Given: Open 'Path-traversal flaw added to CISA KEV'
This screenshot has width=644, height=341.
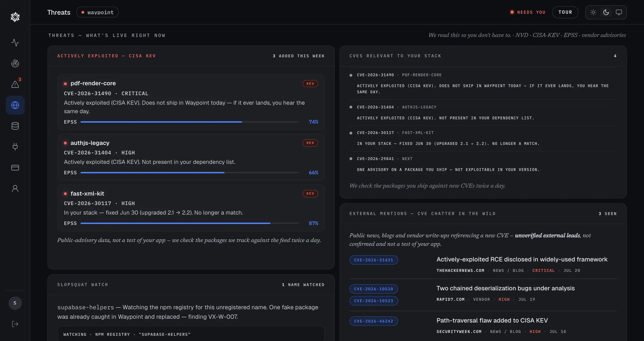Looking at the screenshot, I should coord(492,320).
